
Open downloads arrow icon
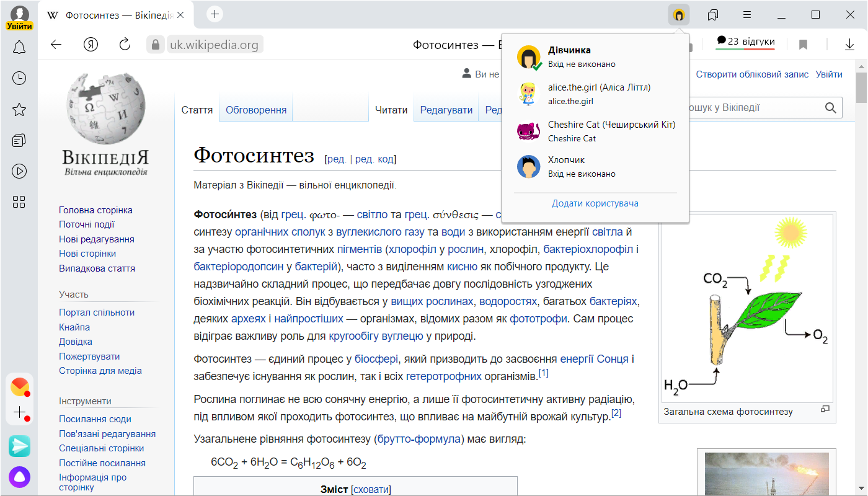[849, 45]
